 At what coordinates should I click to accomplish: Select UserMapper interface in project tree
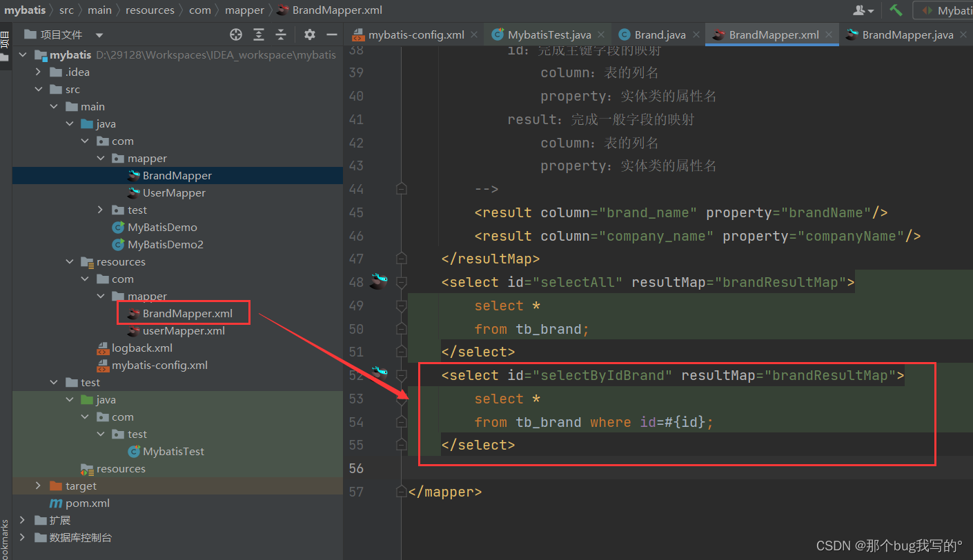click(x=174, y=192)
